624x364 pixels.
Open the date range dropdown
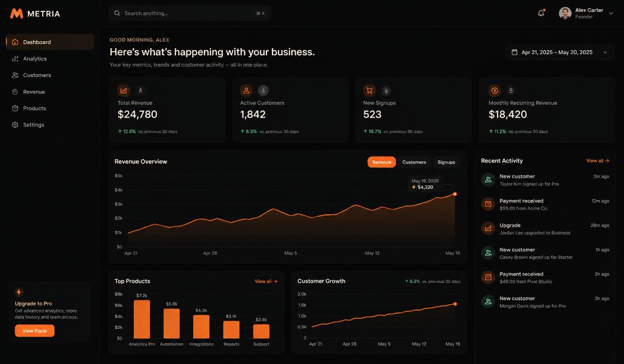560,52
